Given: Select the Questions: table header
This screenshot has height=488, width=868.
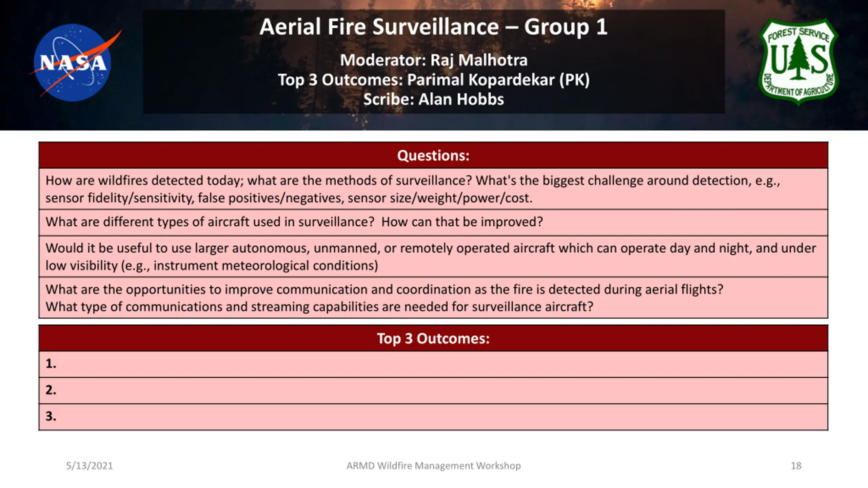Looking at the screenshot, I should (x=433, y=156).
